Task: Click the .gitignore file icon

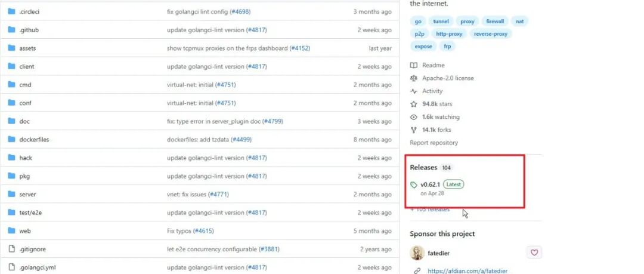Action: 11,249
